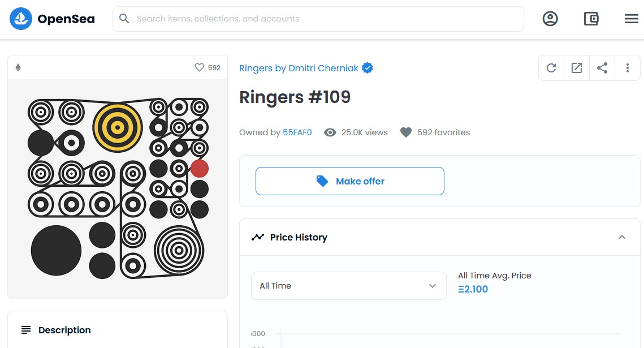Viewport: 644px width, 348px height.
Task: Open item in new window icon
Action: (577, 68)
